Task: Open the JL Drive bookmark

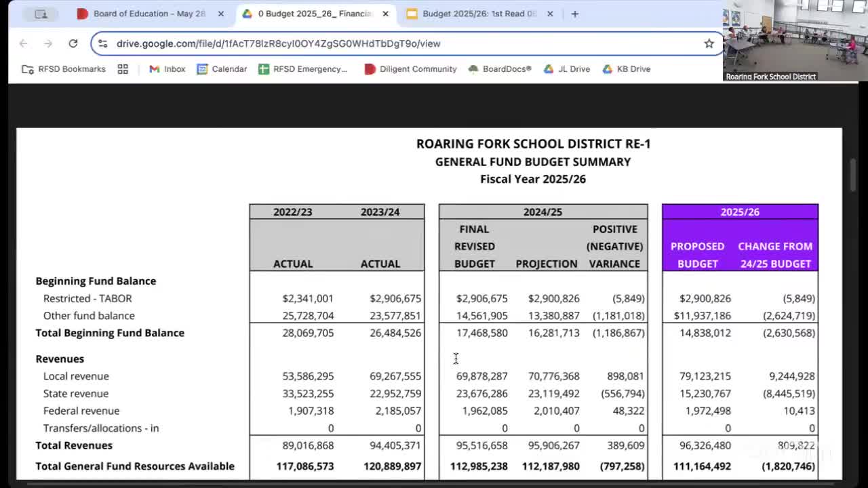Action: click(566, 69)
